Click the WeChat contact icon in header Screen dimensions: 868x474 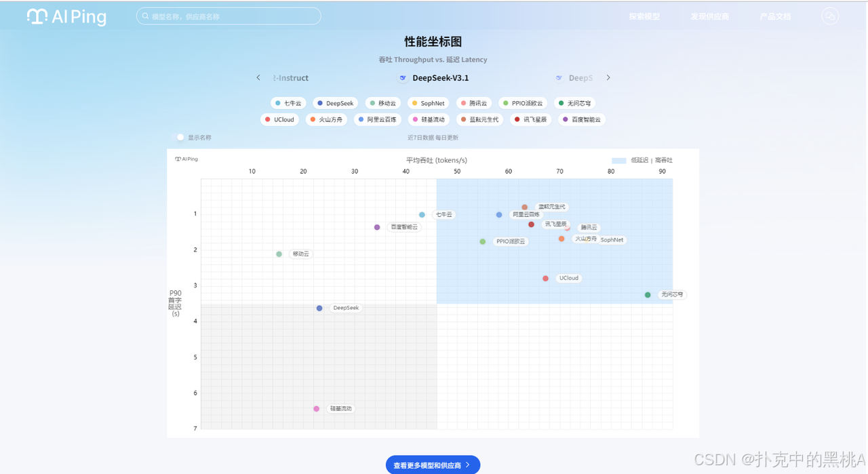tap(830, 16)
